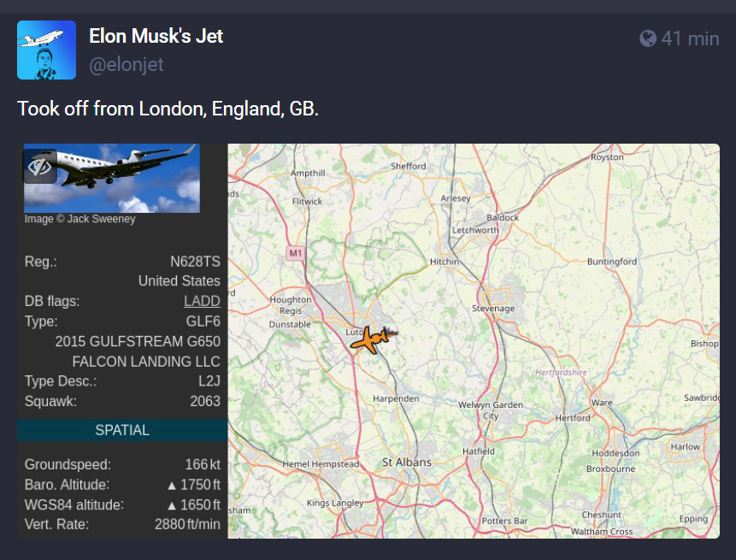Click the N628TS registration value
This screenshot has height=560, width=736.
tap(195, 262)
